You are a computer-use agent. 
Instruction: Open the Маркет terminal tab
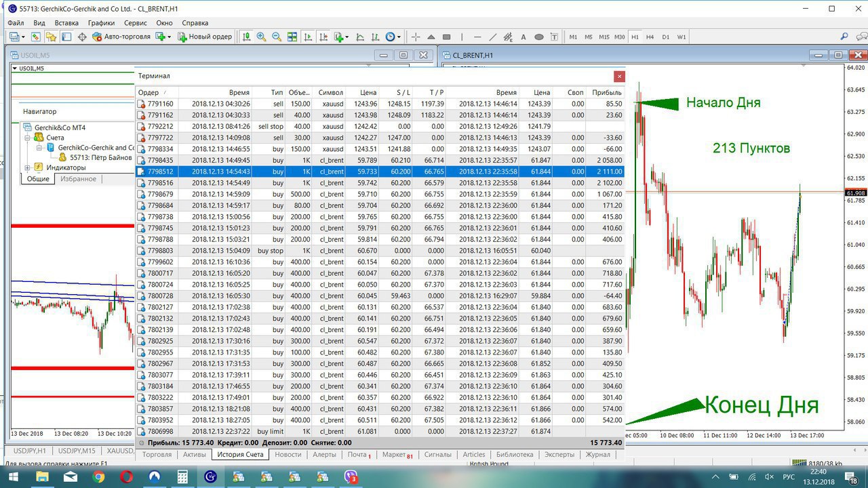[397, 455]
